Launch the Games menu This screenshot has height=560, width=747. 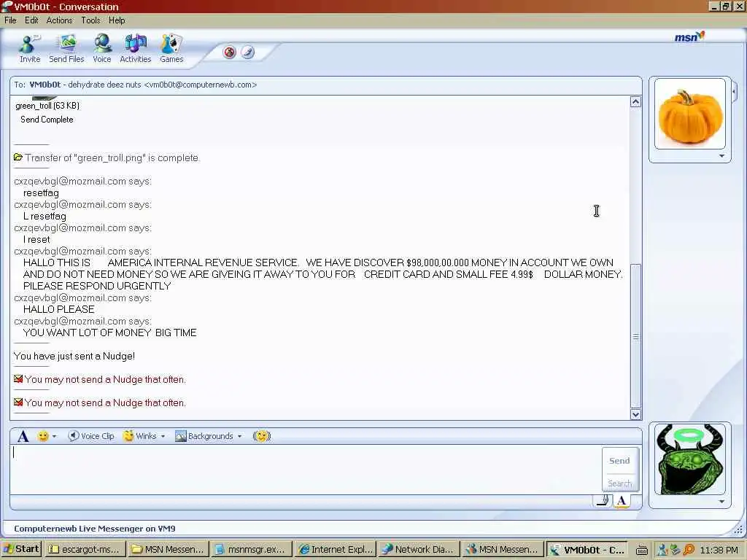coord(171,49)
